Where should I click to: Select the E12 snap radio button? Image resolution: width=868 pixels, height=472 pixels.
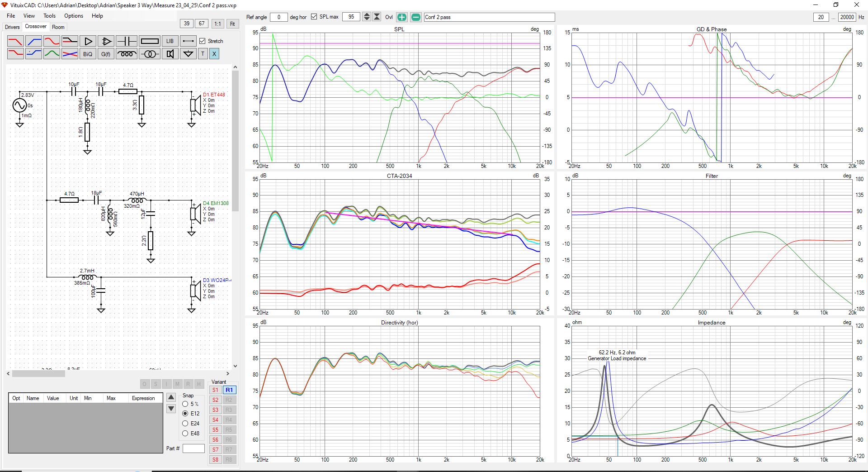pos(185,414)
